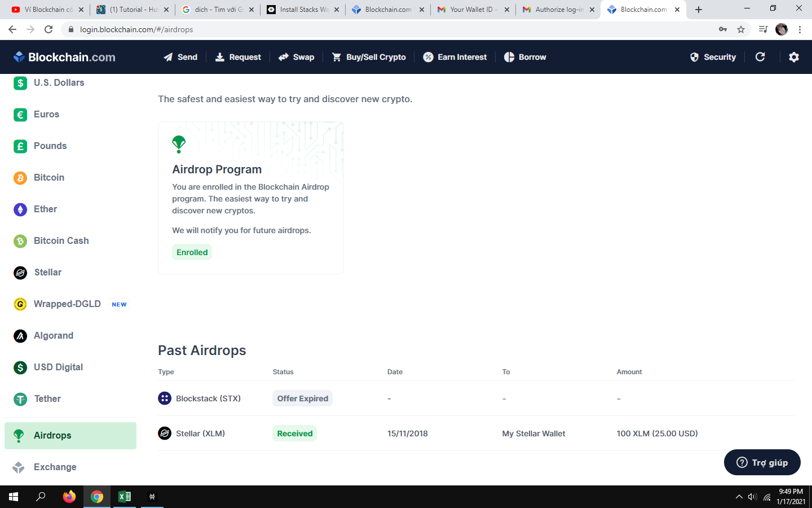Open Windows taskbar search

[41, 497]
